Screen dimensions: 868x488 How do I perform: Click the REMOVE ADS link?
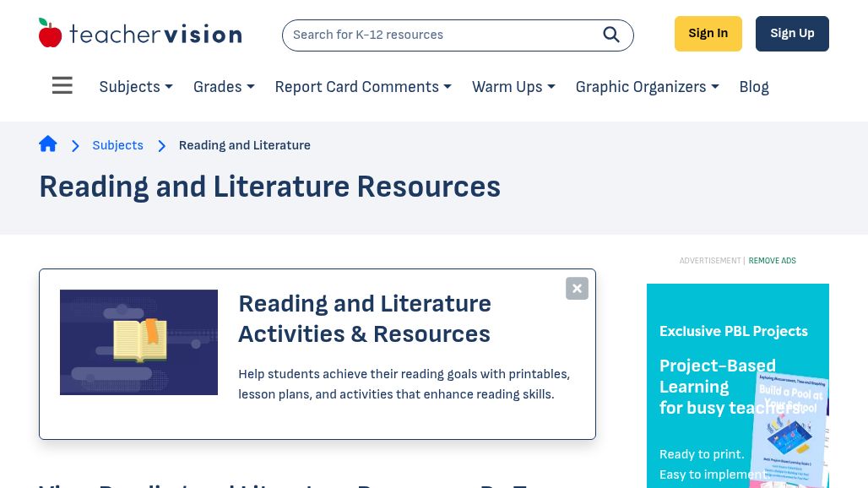click(772, 261)
